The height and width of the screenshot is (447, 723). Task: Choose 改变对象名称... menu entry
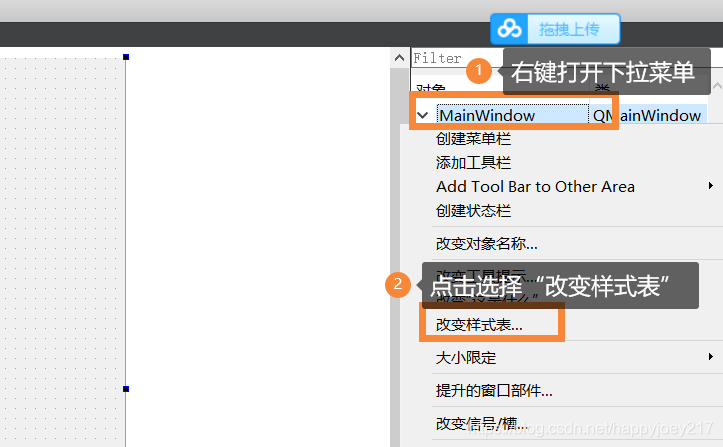(x=486, y=244)
